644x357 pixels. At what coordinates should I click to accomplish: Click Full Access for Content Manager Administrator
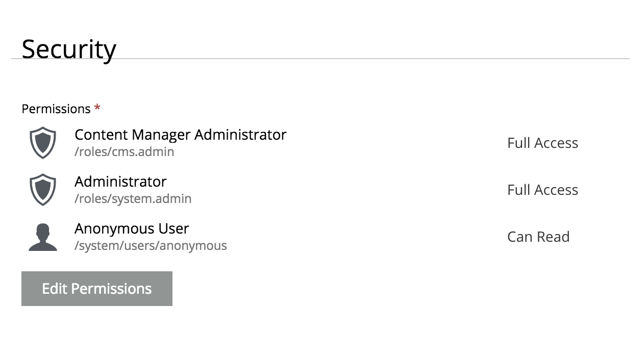pyautogui.click(x=542, y=143)
